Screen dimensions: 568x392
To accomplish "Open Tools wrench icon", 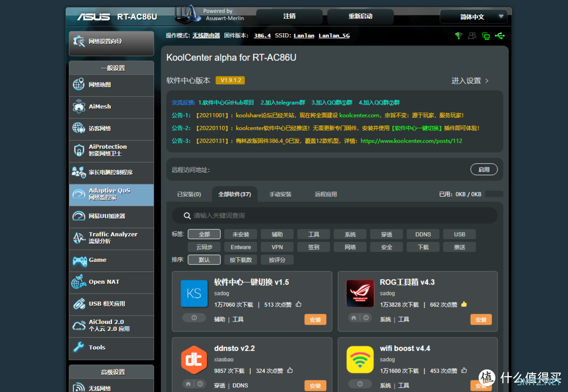I will tap(78, 347).
